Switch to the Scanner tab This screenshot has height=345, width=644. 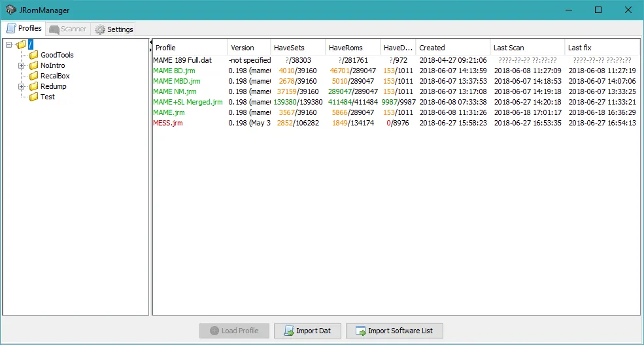click(68, 29)
